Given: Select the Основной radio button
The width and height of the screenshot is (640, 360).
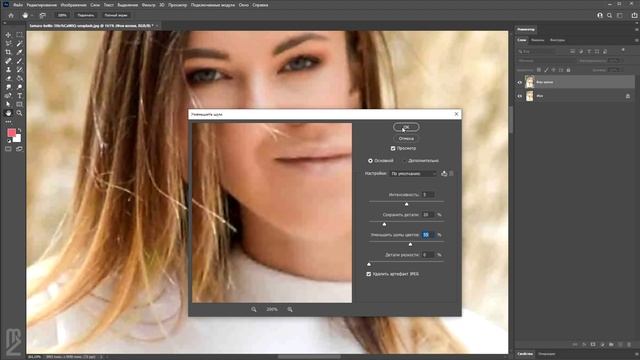Looking at the screenshot, I should point(370,161).
